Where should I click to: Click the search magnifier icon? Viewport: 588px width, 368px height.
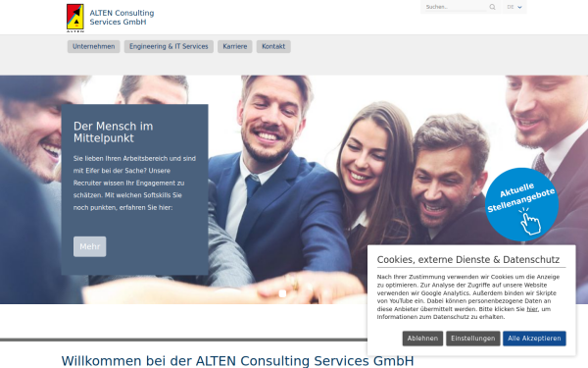click(x=492, y=7)
